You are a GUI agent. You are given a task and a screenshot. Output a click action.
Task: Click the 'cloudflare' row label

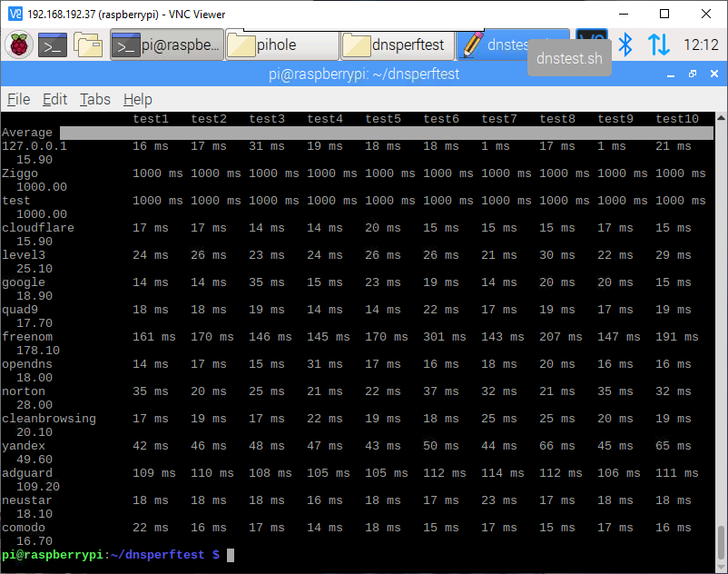click(38, 228)
